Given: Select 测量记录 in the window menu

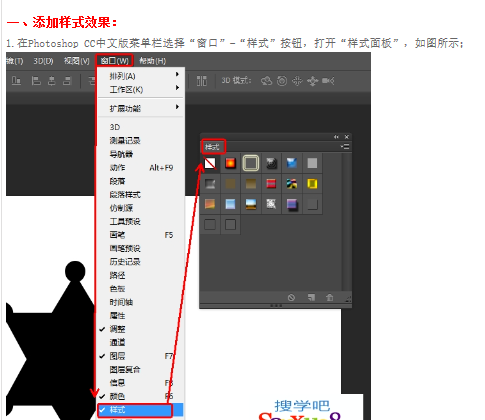Looking at the screenshot, I should (x=140, y=141).
